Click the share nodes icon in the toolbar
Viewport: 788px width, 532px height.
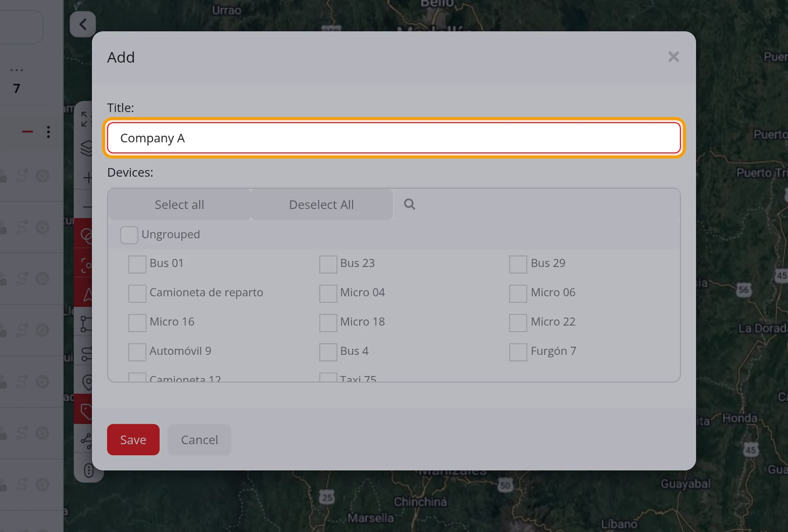coord(87,441)
